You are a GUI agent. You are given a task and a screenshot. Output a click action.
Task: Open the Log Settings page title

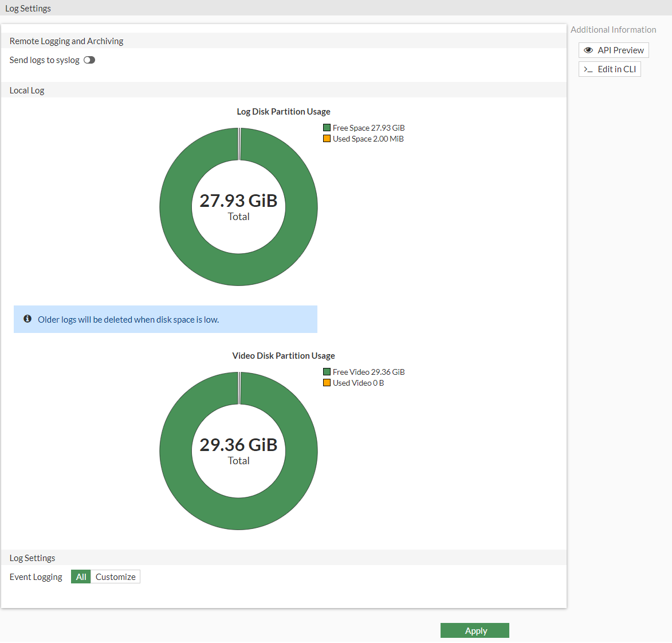(27, 8)
